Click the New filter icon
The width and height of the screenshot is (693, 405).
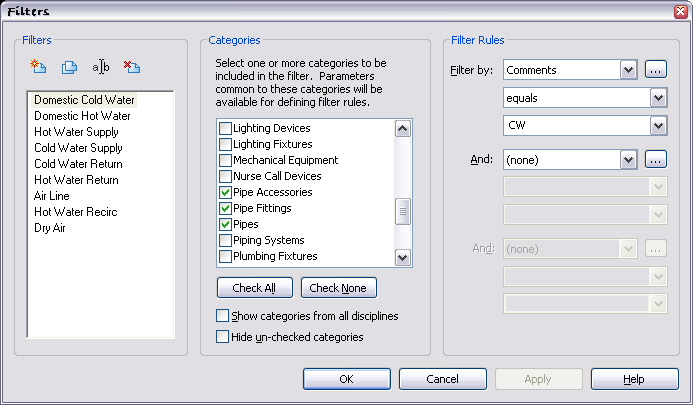click(x=39, y=67)
